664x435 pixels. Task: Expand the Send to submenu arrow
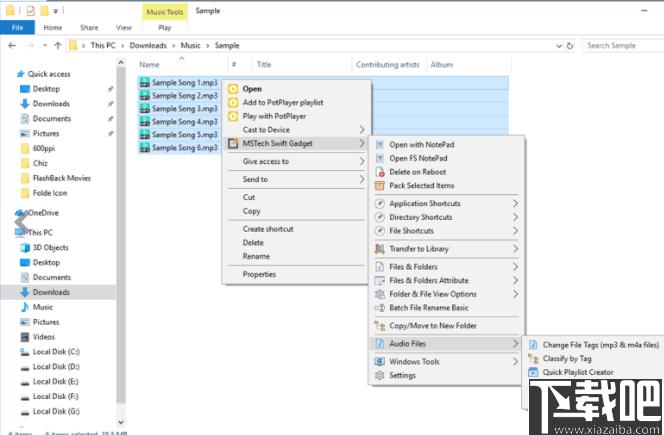click(x=362, y=179)
